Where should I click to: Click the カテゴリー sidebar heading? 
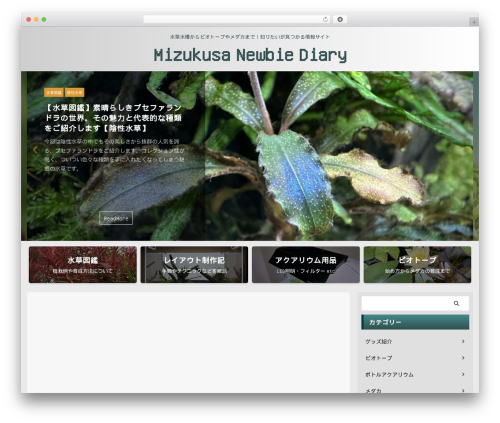[x=415, y=322]
